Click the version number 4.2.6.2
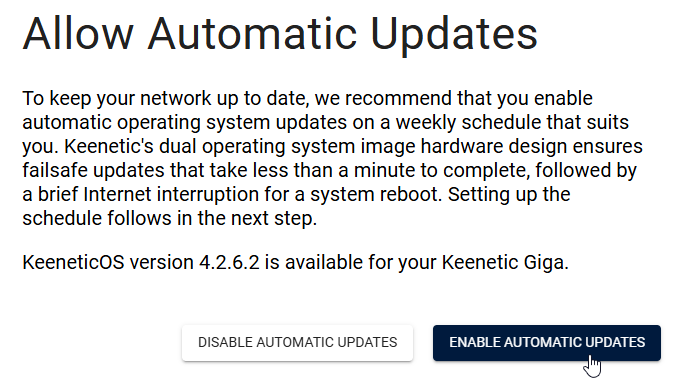 (229, 263)
